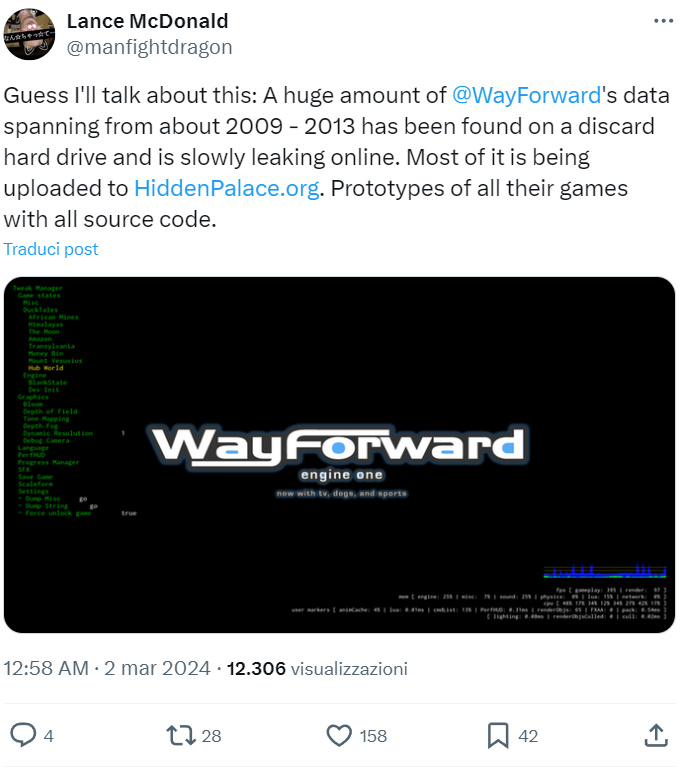Open the HiddenPalace.org link
The width and height of the screenshot is (681, 768).
(x=227, y=188)
